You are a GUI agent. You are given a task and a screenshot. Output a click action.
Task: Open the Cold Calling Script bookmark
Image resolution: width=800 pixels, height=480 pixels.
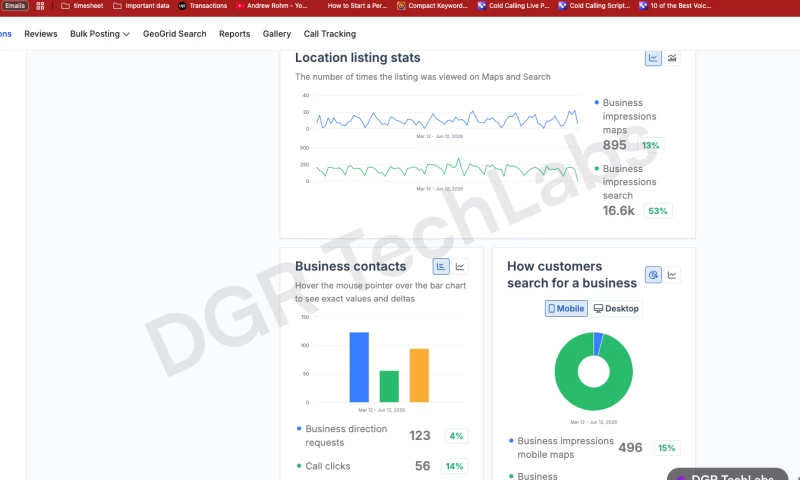click(x=594, y=6)
